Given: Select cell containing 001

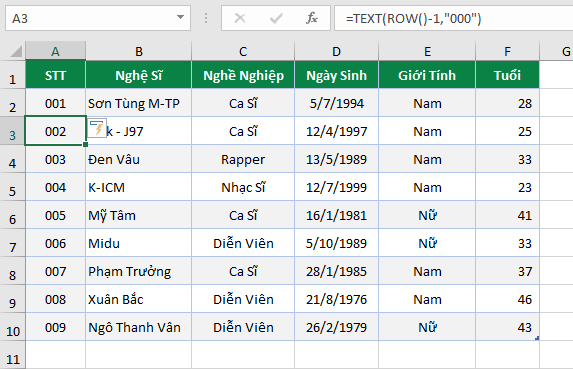Looking at the screenshot, I should coord(56,103).
